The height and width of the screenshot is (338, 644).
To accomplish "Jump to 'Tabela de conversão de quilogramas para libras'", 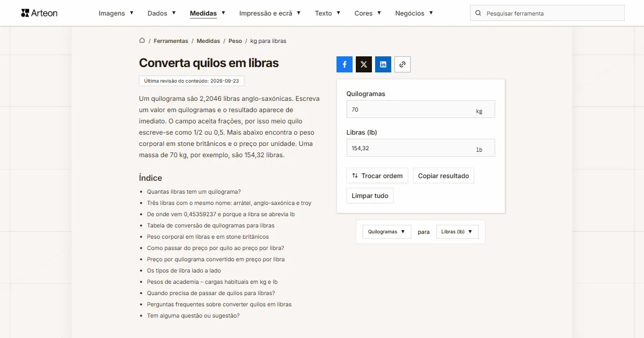I will click(x=211, y=225).
